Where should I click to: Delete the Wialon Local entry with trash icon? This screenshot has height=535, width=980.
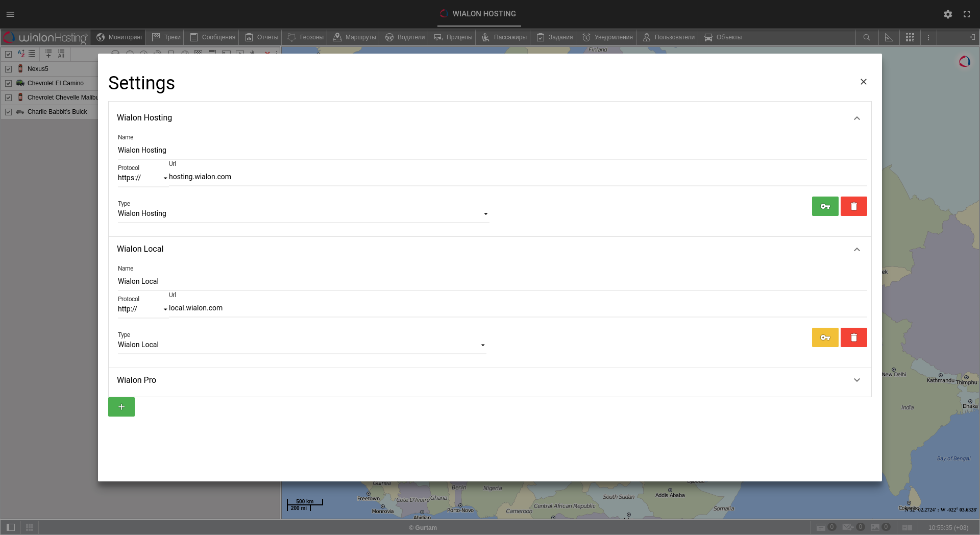[853, 337]
